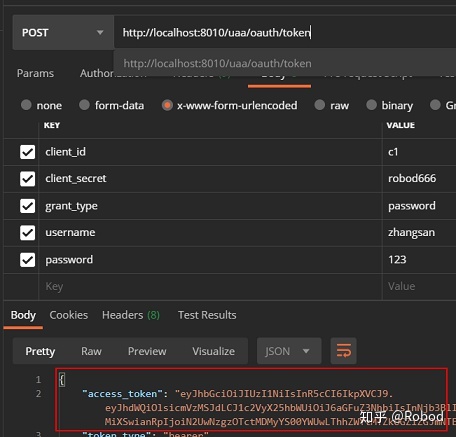
Task: Uncheck the client_id row checkbox
Action: [27, 152]
